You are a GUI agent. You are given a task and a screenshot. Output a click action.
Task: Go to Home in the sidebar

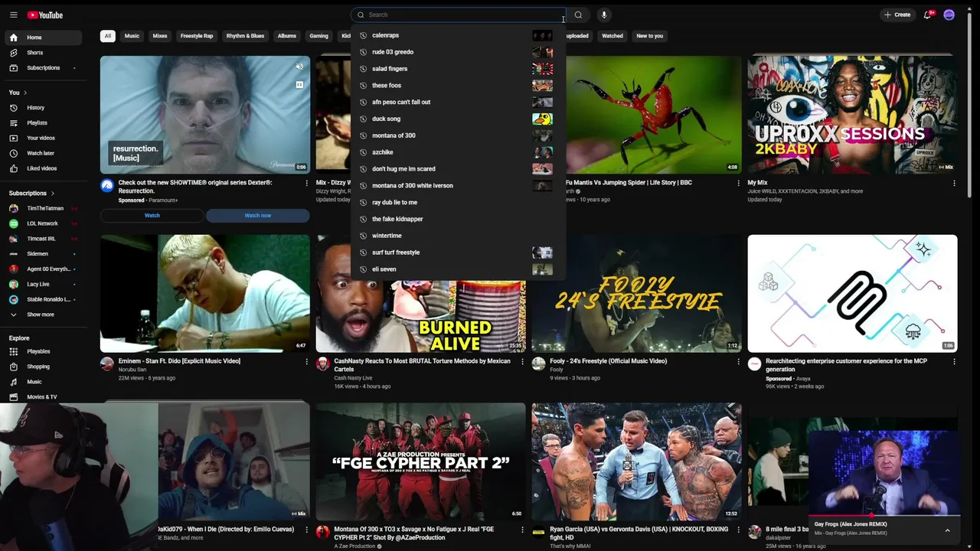coord(43,37)
